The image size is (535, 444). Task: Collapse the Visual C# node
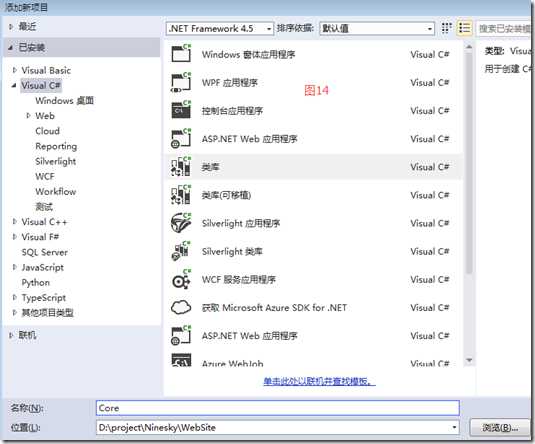pyautogui.click(x=14, y=85)
